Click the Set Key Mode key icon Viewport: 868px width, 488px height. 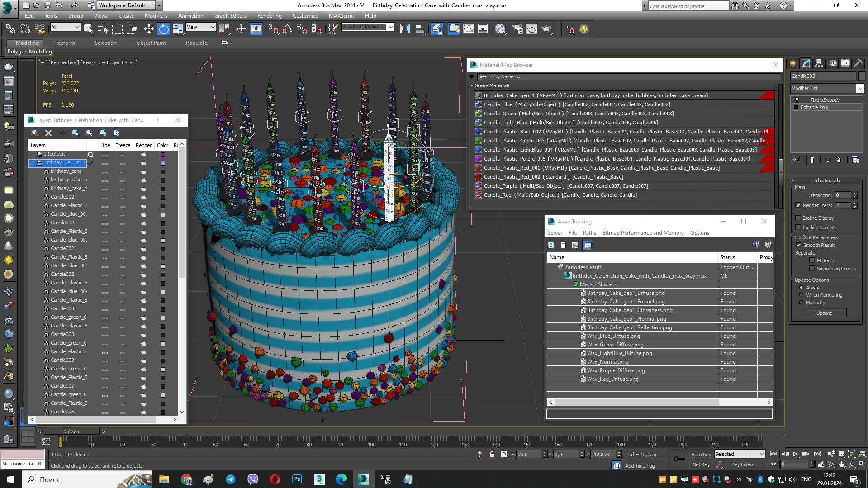pyautogui.click(x=679, y=459)
